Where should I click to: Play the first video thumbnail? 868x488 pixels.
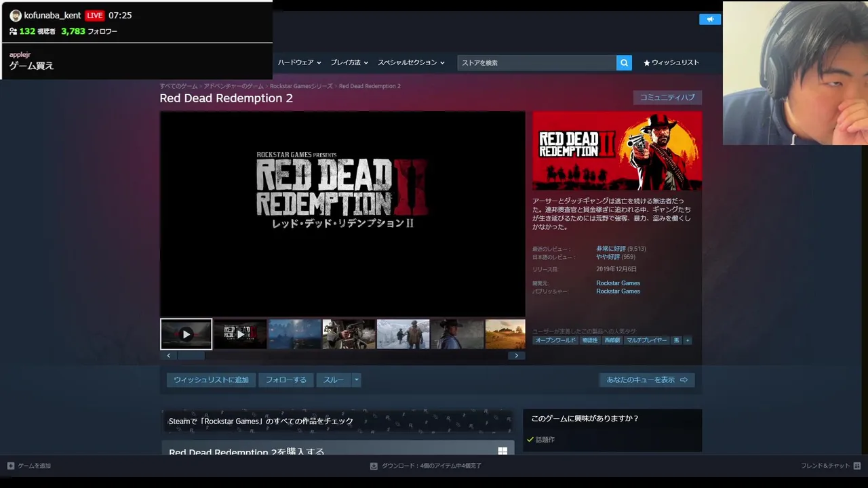tap(186, 334)
